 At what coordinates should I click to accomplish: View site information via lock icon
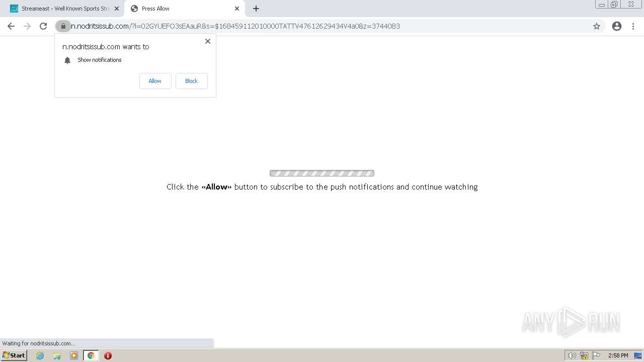click(x=63, y=26)
